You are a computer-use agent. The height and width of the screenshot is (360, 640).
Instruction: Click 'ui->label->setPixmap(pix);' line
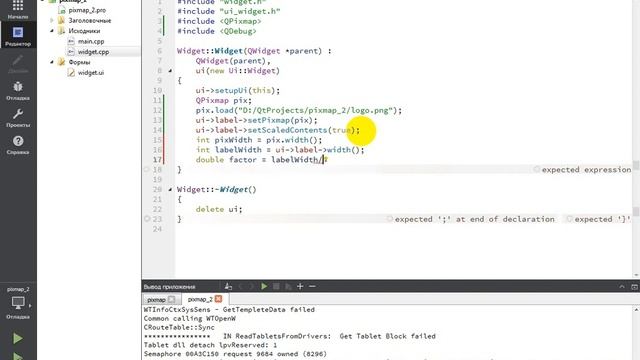click(x=256, y=120)
